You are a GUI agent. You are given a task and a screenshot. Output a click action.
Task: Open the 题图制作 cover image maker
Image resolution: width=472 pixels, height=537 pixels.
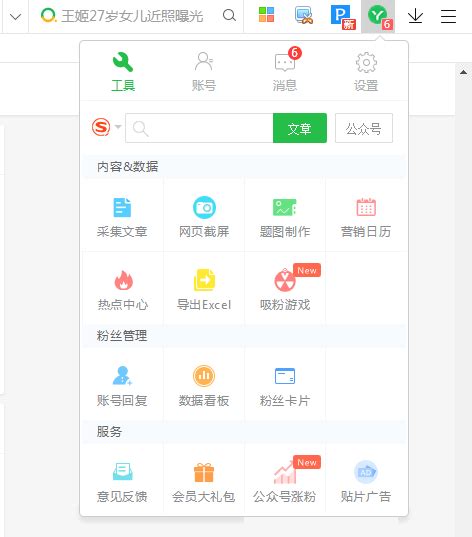tap(285, 217)
